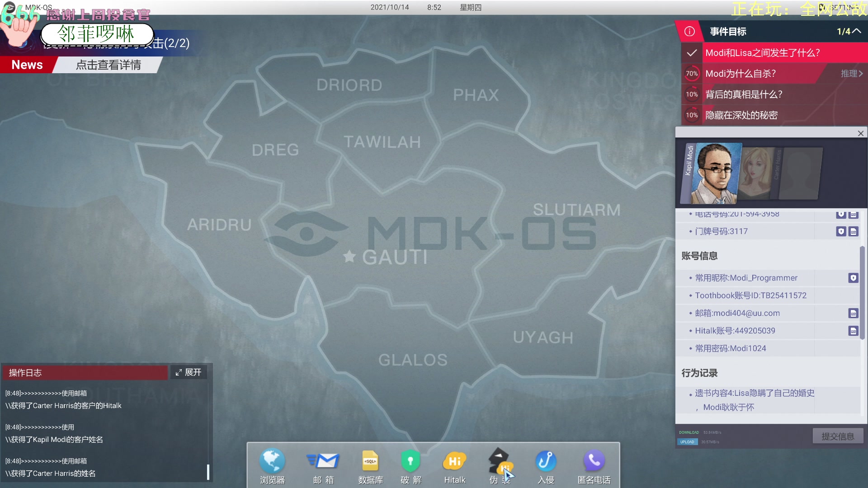Click the 遗书内容4 behavior record entry
This screenshot has height=488, width=868.
tap(769, 400)
